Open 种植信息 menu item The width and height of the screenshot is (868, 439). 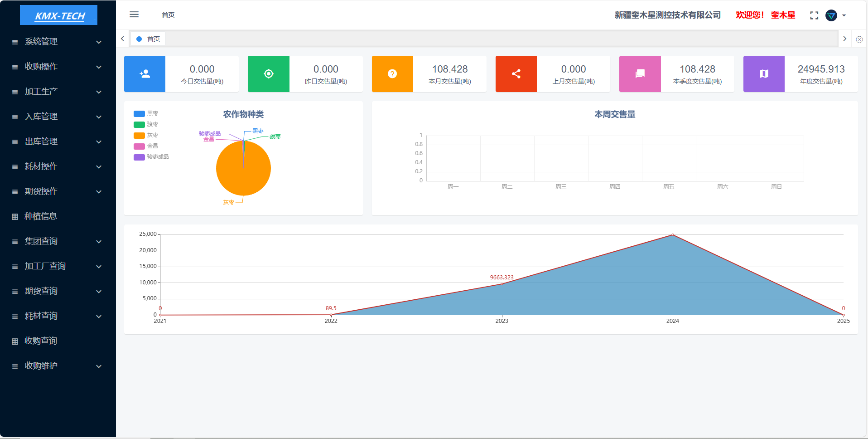(x=41, y=216)
